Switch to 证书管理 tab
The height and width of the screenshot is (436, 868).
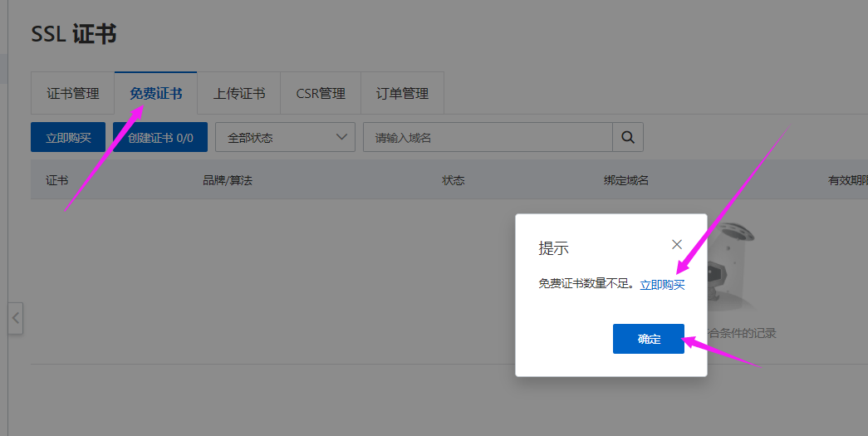pyautogui.click(x=72, y=93)
